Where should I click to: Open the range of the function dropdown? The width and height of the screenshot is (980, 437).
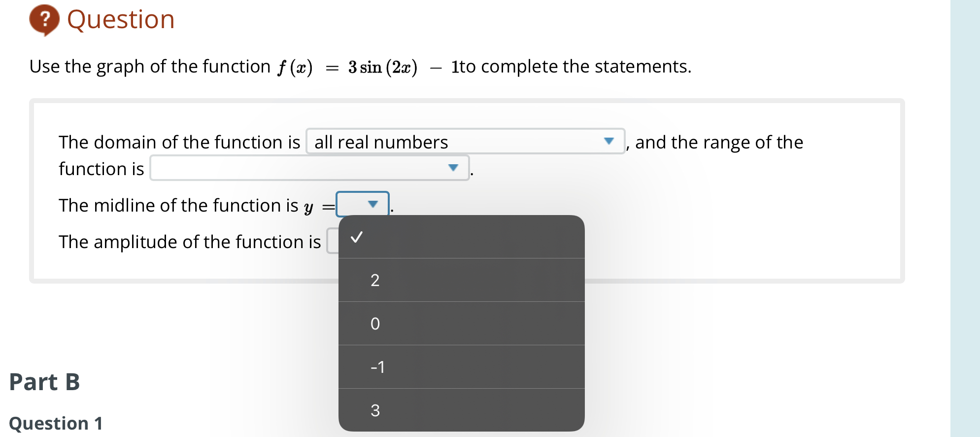coord(309,169)
